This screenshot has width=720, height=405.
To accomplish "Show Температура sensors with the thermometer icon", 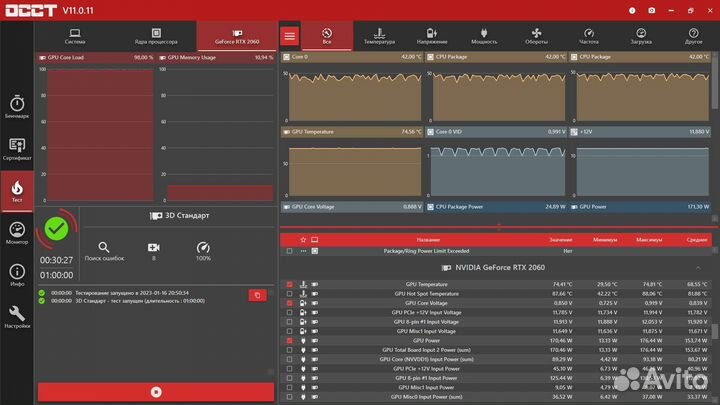I will pyautogui.click(x=379, y=36).
